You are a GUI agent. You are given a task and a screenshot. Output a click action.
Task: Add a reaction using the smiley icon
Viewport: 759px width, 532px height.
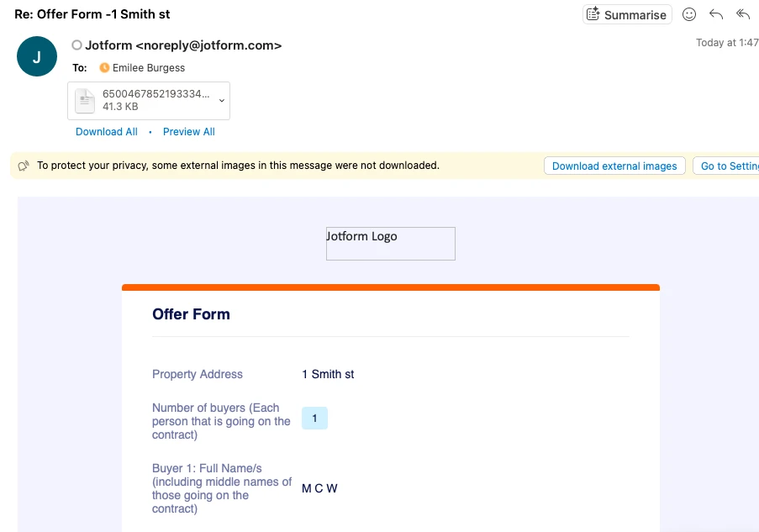click(x=689, y=13)
